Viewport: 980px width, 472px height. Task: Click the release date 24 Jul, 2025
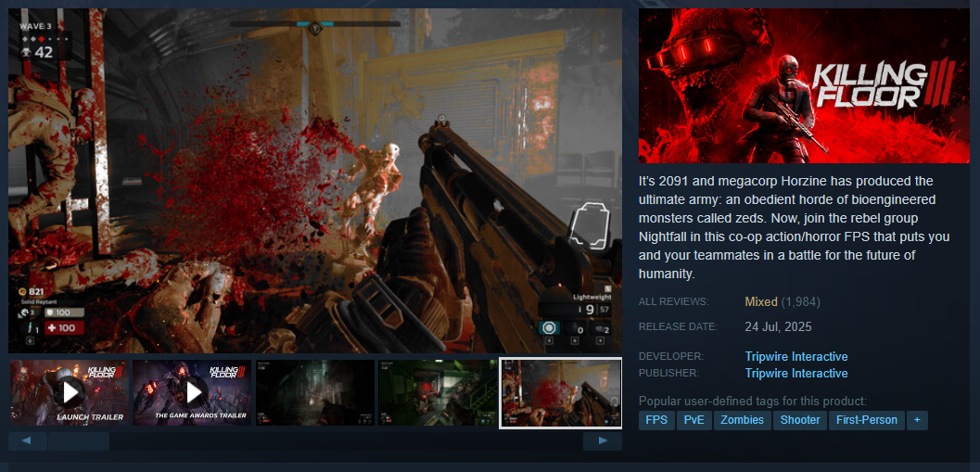778,327
